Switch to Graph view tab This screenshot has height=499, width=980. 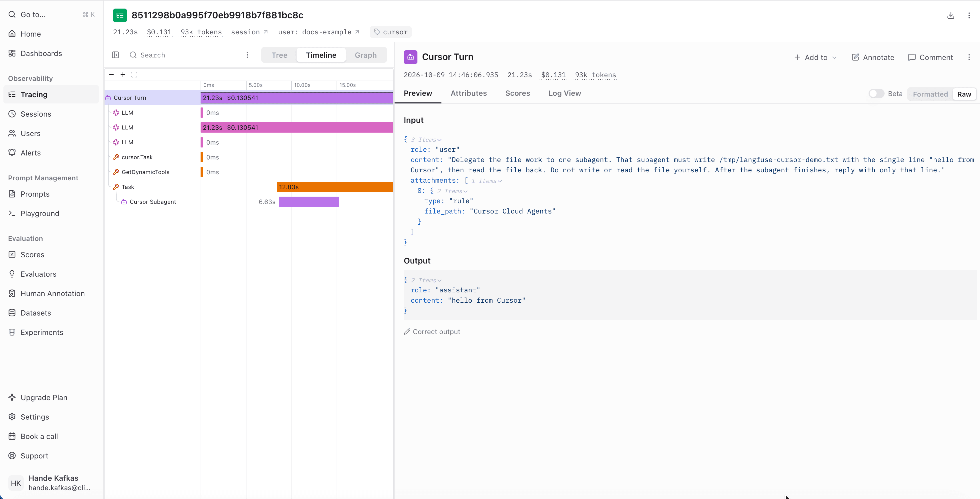366,55
